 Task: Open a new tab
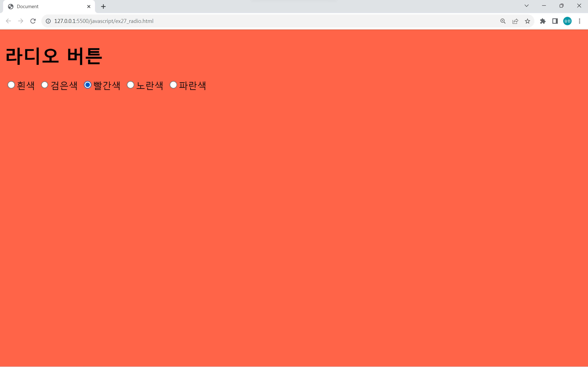point(103,7)
